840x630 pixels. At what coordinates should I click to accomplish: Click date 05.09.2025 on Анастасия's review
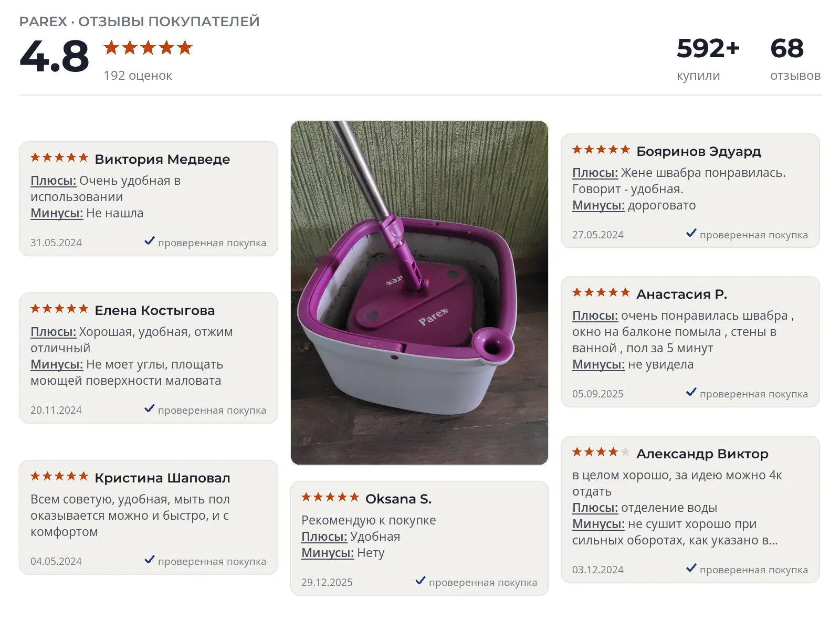[x=598, y=394]
